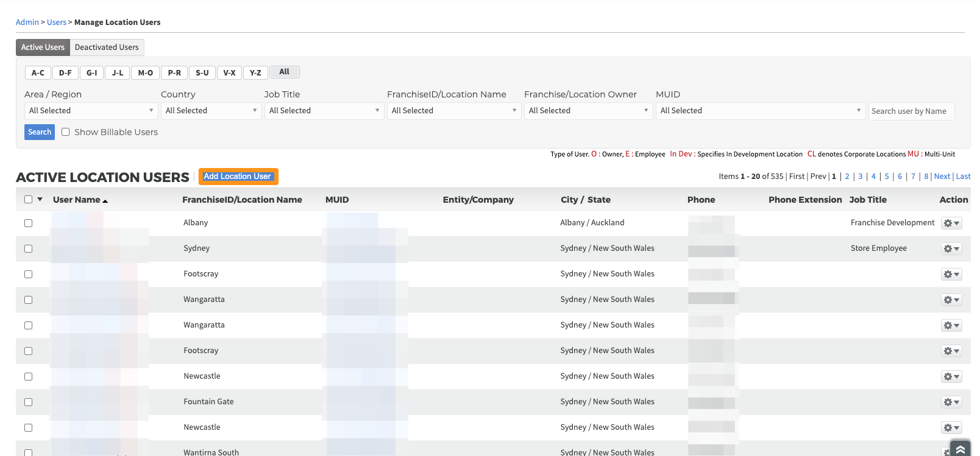980x456 pixels.
Task: Filter users by V-X
Action: [229, 73]
